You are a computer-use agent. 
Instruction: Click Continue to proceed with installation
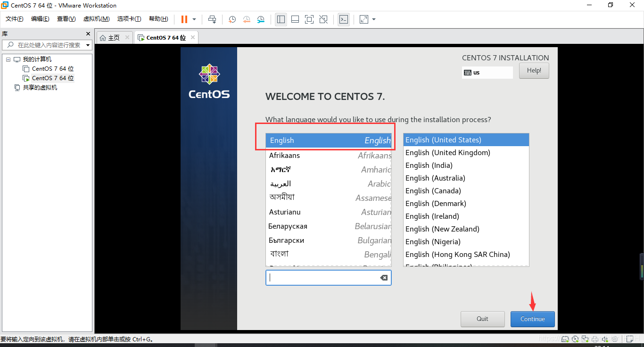point(533,319)
